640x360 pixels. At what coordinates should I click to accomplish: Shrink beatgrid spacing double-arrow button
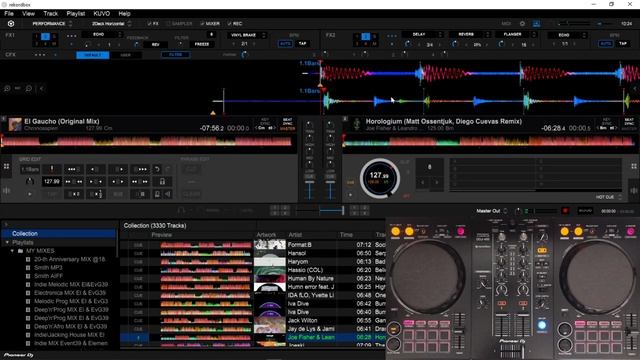tap(74, 182)
